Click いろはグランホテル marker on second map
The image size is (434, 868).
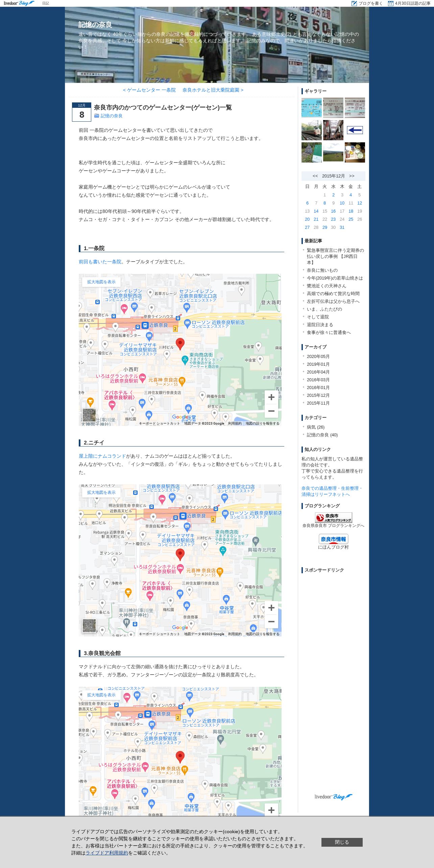point(180,568)
